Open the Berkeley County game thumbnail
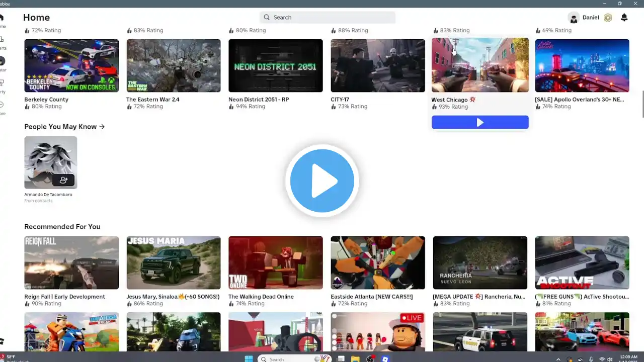This screenshot has width=644, height=362. point(71,66)
